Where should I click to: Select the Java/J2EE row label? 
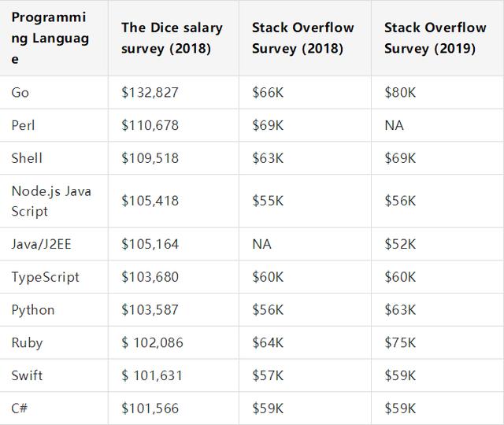coord(41,244)
